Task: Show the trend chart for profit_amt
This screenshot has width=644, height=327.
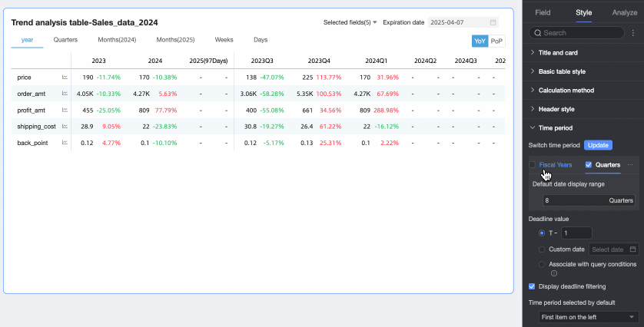Action: tap(65, 110)
